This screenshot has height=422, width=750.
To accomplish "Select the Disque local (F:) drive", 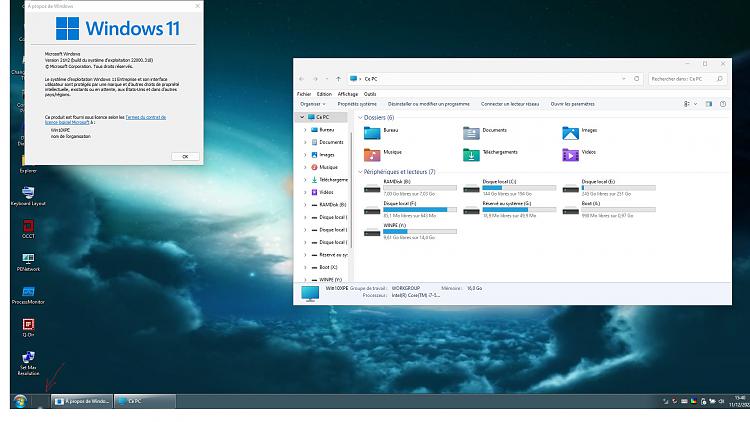I will tap(410, 210).
